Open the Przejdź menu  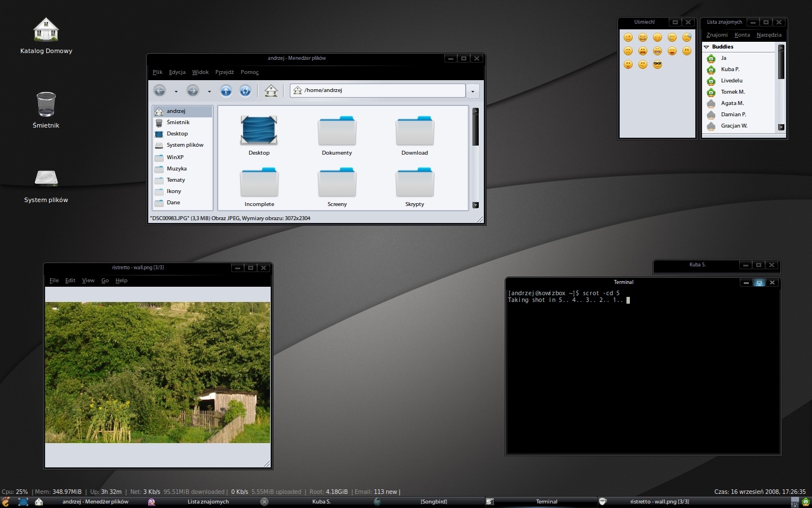(x=224, y=72)
